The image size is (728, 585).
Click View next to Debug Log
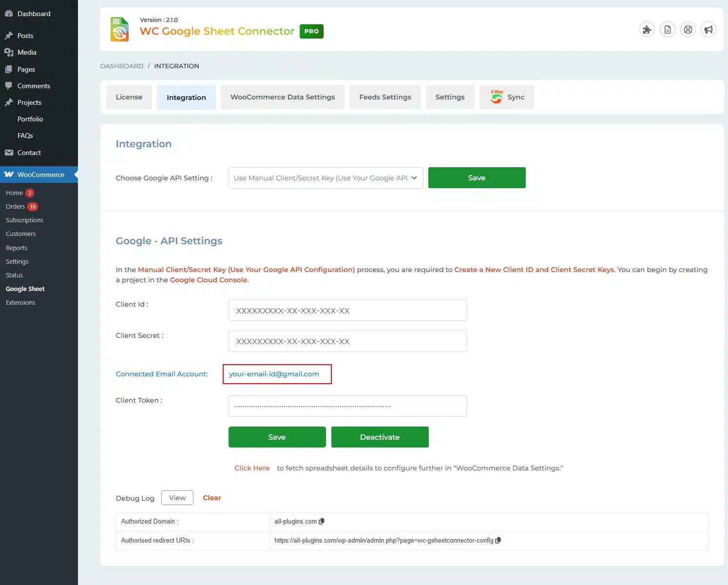(177, 498)
